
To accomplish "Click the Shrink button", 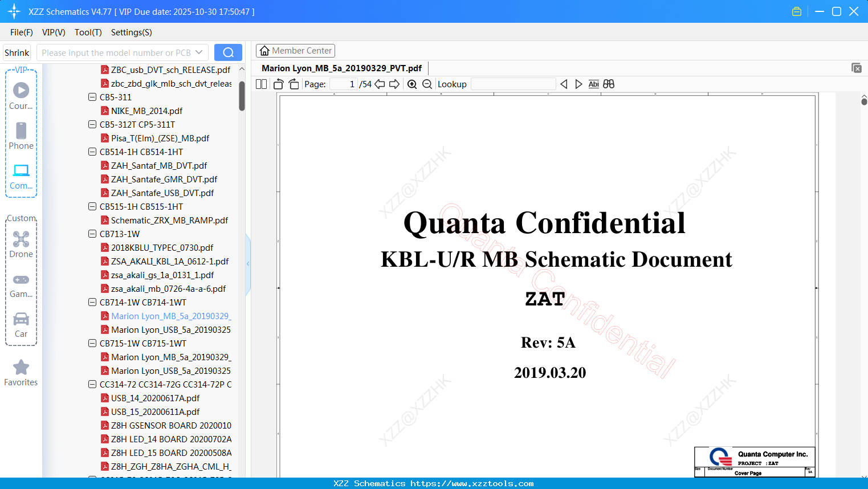I will (x=17, y=52).
